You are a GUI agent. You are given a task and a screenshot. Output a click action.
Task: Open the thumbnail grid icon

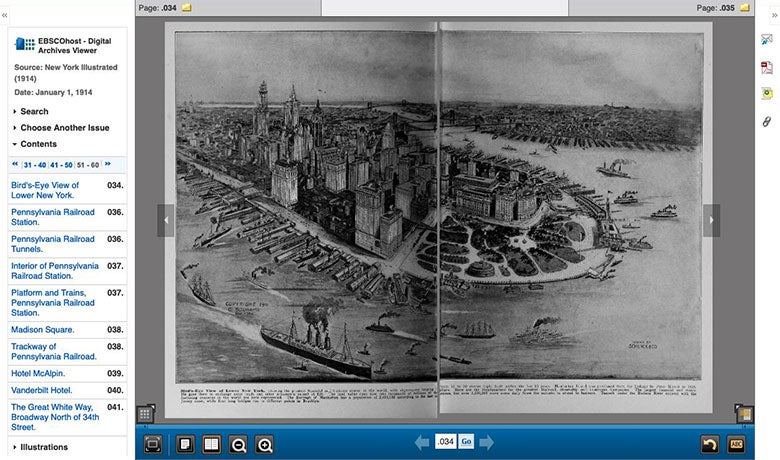click(x=145, y=414)
